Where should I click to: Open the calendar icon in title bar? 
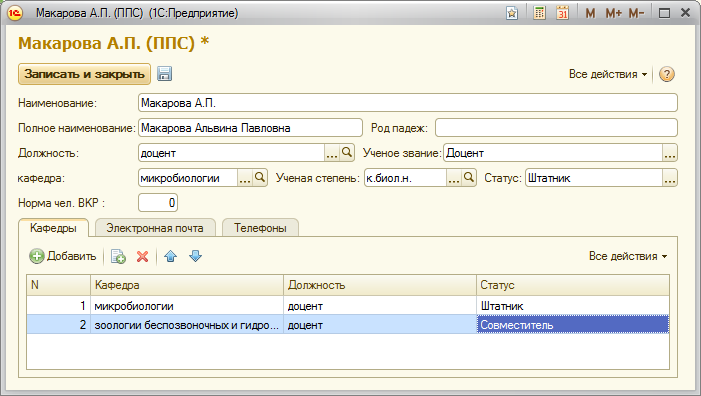[562, 13]
